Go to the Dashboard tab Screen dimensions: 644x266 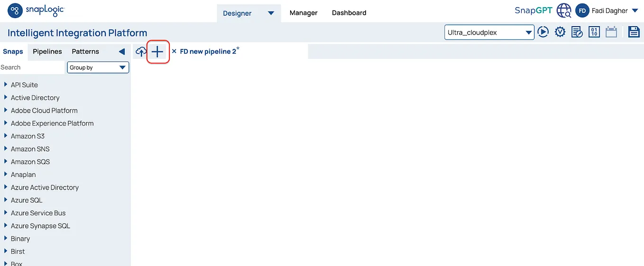[349, 13]
